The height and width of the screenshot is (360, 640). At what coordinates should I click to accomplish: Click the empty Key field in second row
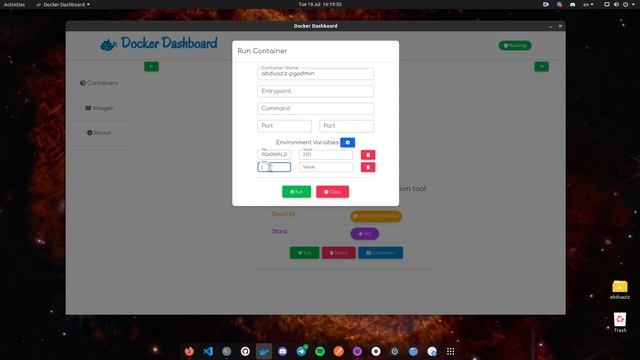tap(274, 167)
